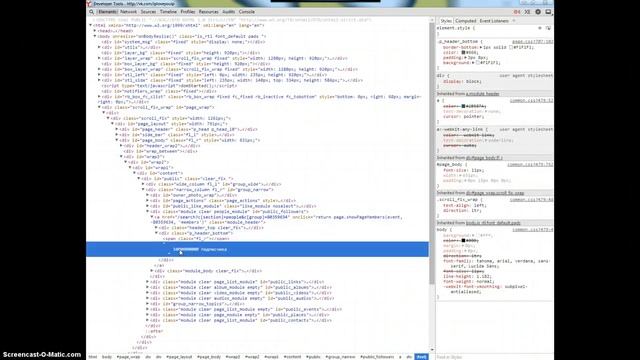640x360 pixels.
Task: Click the background #F1F1F1 color swatch
Action: pos(478,63)
